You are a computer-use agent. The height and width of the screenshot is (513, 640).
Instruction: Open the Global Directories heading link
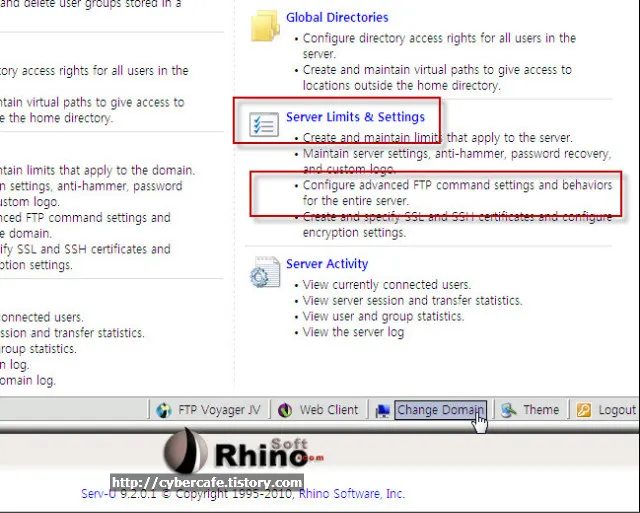337,17
